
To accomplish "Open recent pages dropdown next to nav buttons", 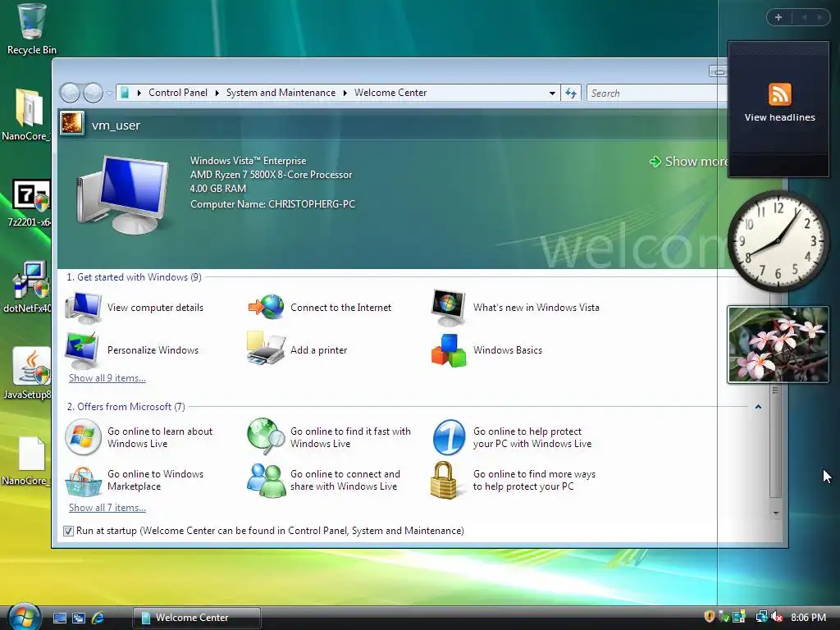I will tap(109, 94).
